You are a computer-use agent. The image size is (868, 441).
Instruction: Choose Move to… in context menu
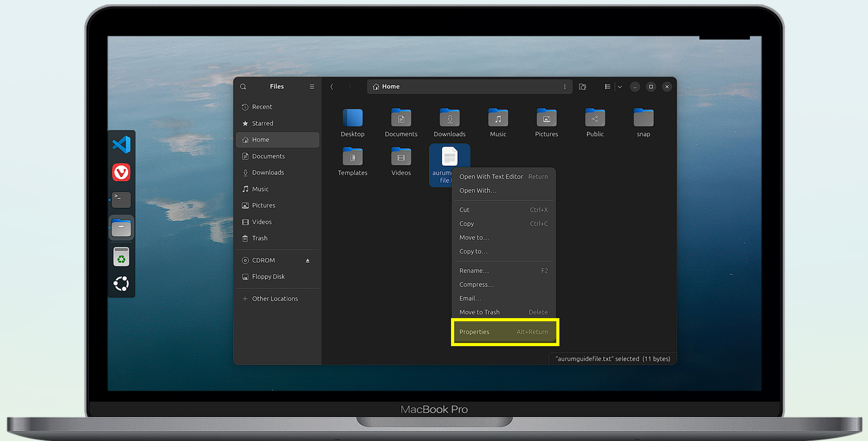click(503, 237)
